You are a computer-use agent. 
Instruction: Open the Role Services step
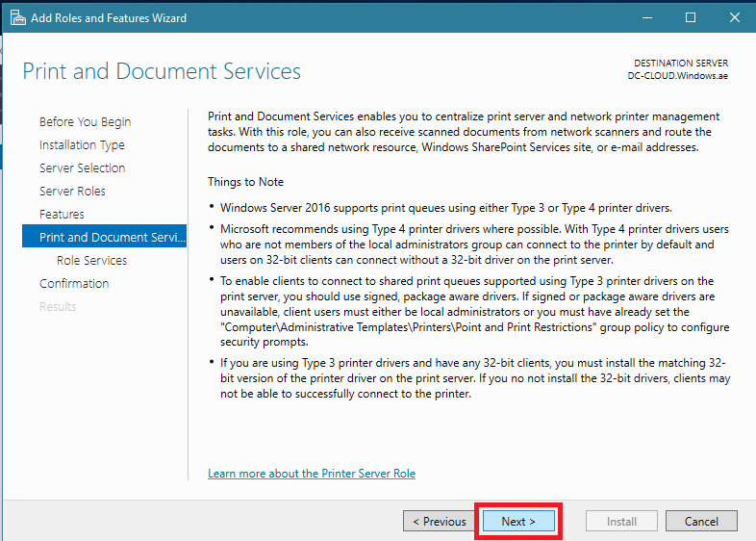[92, 261]
